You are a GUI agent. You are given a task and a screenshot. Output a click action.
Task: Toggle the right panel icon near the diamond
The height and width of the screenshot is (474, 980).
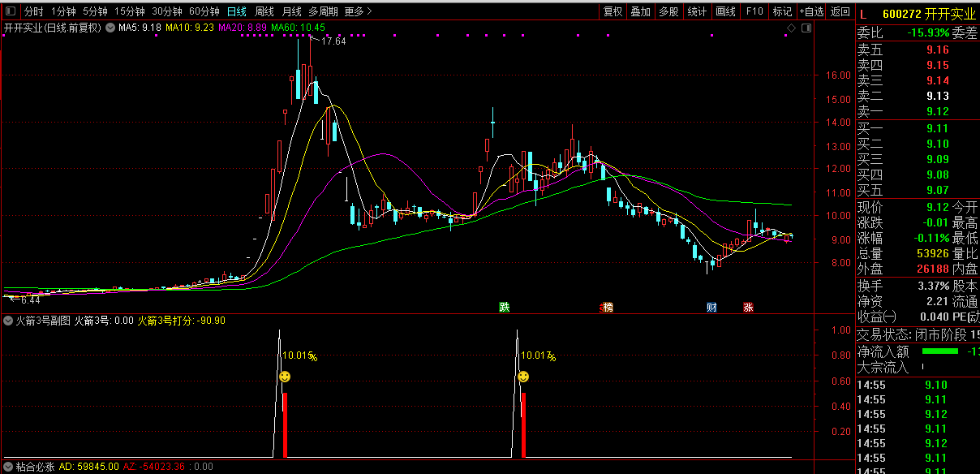806,28
